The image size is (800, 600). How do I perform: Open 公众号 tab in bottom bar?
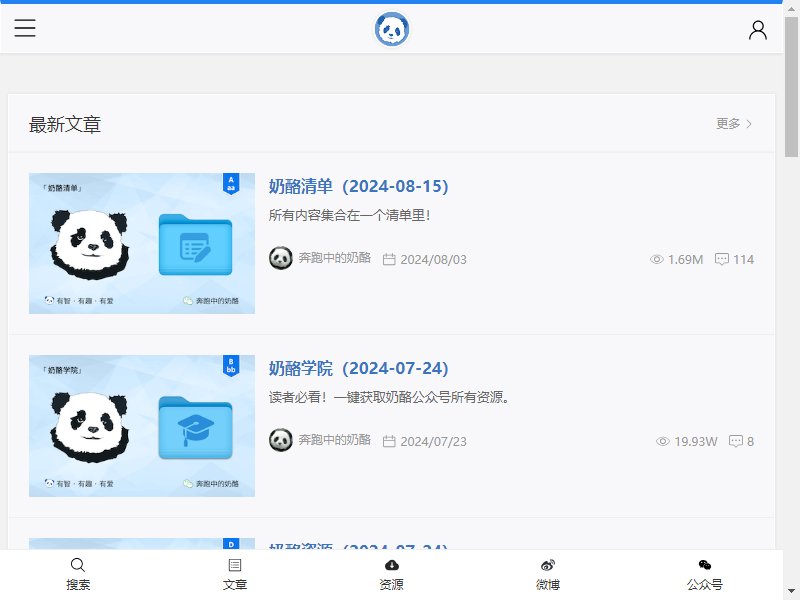705,574
